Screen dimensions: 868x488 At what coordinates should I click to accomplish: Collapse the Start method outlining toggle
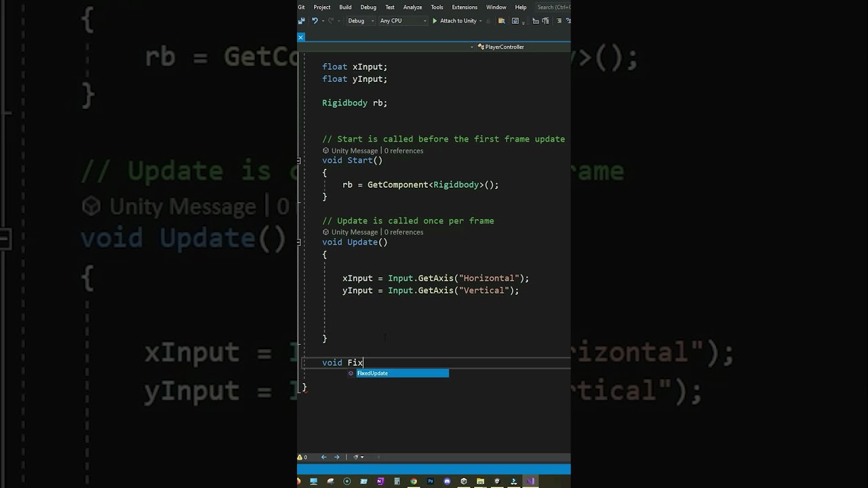click(299, 161)
